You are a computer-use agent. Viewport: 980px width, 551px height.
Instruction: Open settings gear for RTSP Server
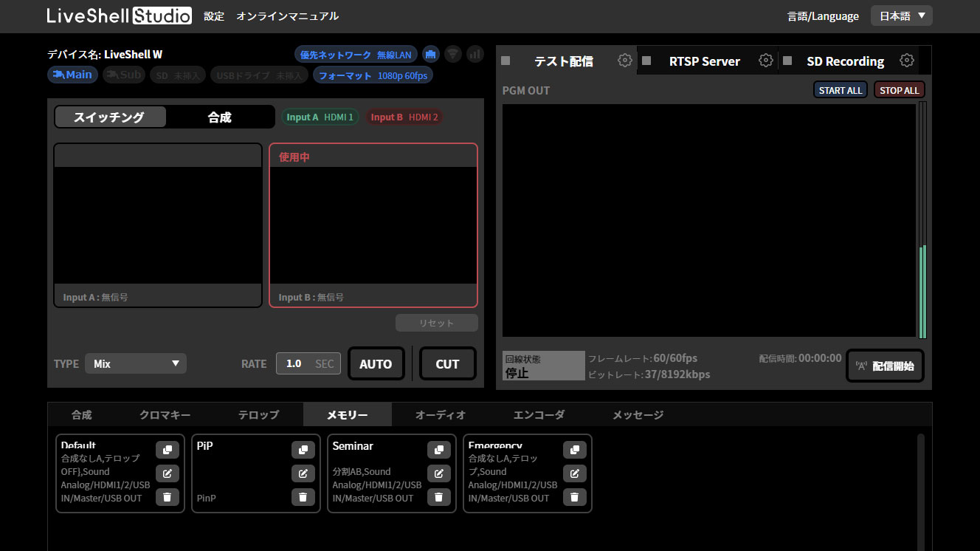coord(766,61)
